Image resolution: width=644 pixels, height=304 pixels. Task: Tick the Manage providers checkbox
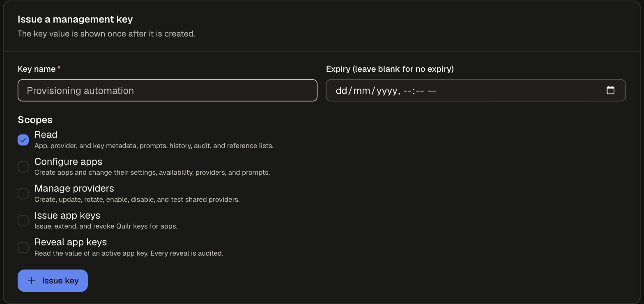click(23, 194)
